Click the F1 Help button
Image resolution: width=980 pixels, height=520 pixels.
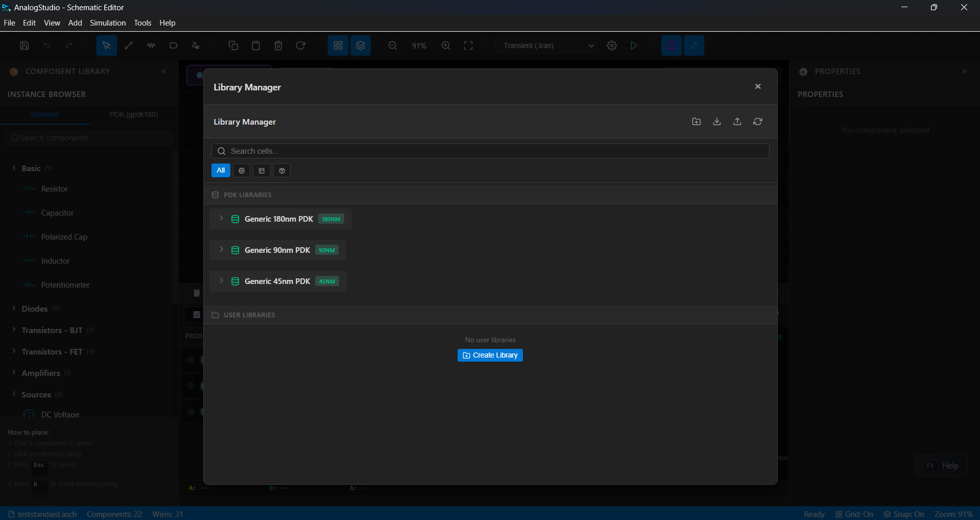click(941, 466)
